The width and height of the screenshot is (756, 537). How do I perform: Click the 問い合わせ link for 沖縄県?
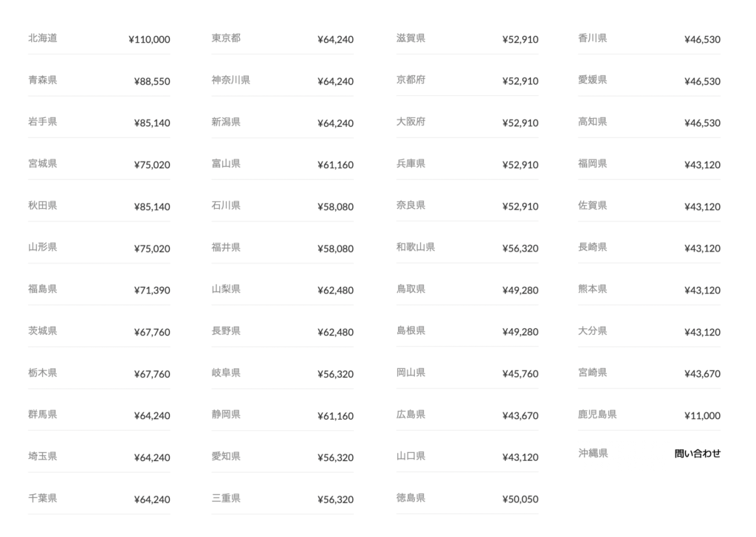[x=697, y=454]
